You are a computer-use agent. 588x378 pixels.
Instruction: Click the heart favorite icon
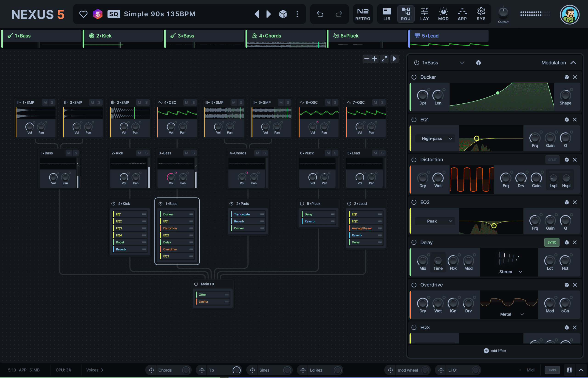coord(83,14)
